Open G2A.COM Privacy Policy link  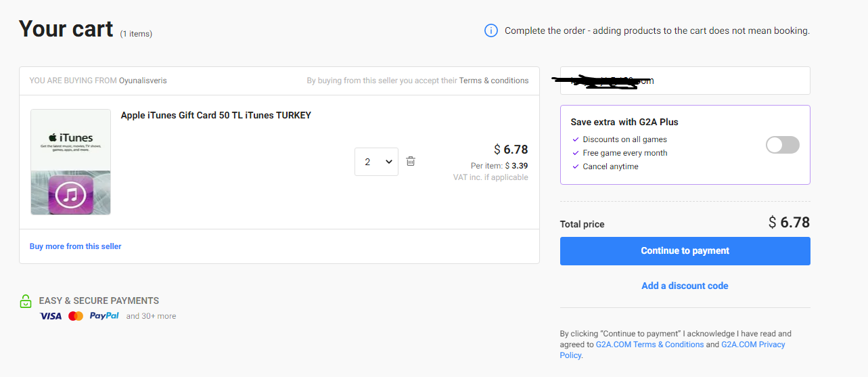pos(672,350)
